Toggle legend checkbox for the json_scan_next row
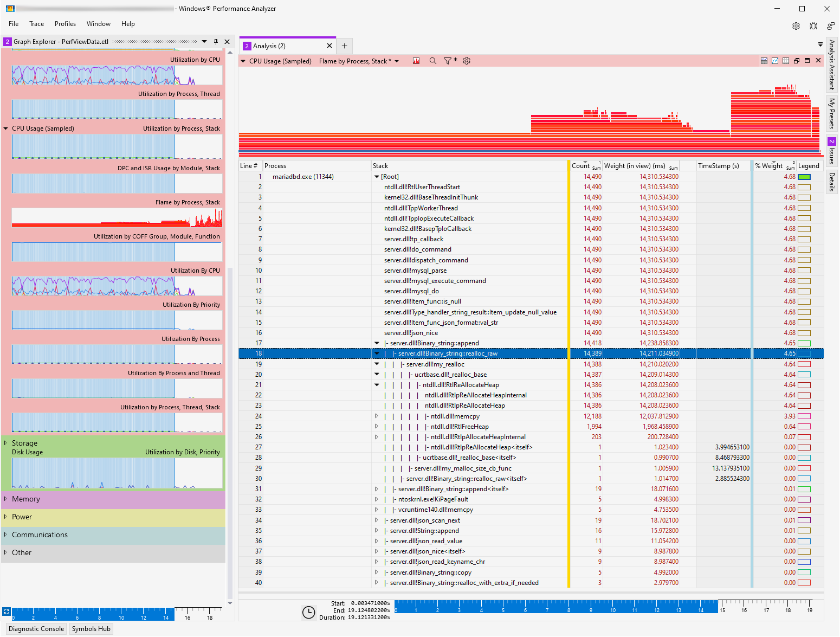Image resolution: width=840 pixels, height=637 pixels. point(804,520)
